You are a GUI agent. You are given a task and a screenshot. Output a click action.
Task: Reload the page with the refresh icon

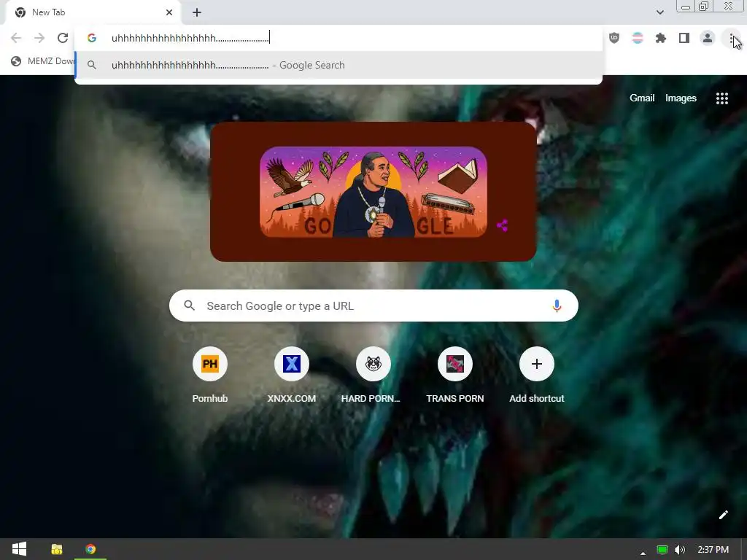pyautogui.click(x=63, y=38)
